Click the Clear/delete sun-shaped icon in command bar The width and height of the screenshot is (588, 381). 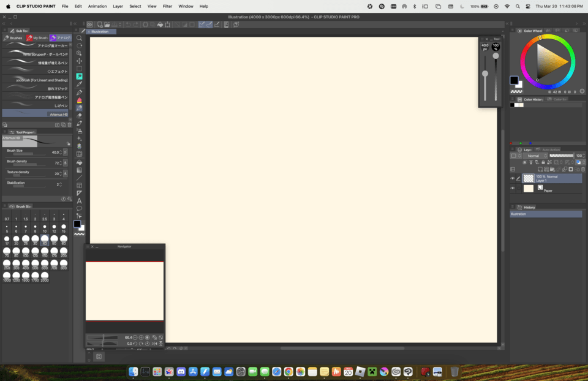pyautogui.click(x=146, y=25)
